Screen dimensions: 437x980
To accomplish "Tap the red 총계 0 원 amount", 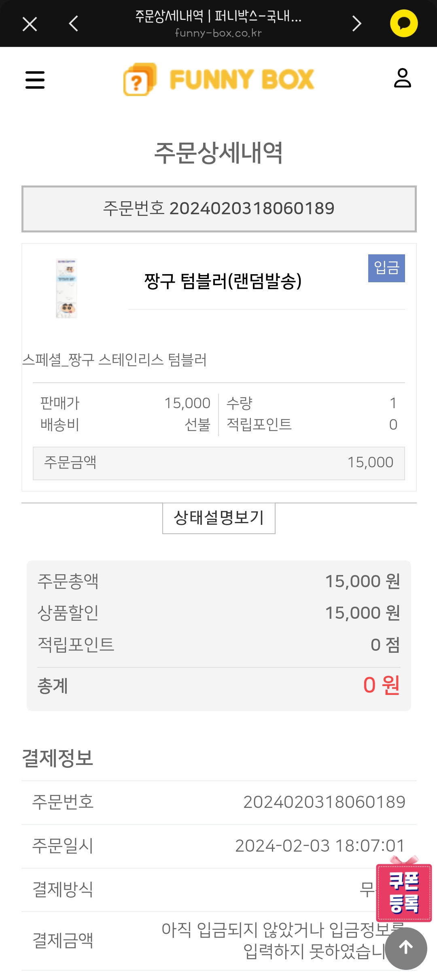I will click(381, 685).
